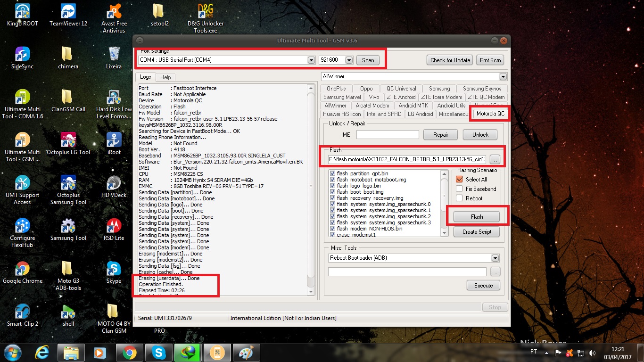Open Avast Free Antivirus desktop icon
The width and height of the screenshot is (644, 362).
pos(114,18)
